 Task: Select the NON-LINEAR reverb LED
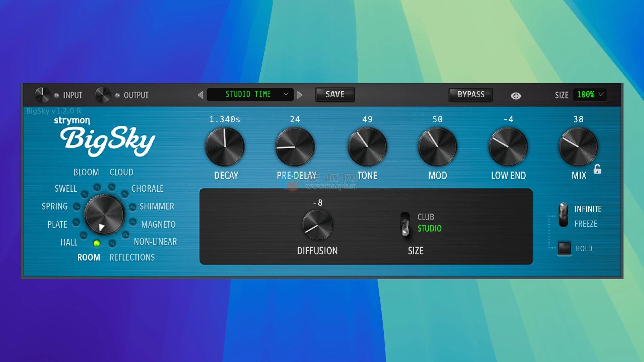pos(125,235)
